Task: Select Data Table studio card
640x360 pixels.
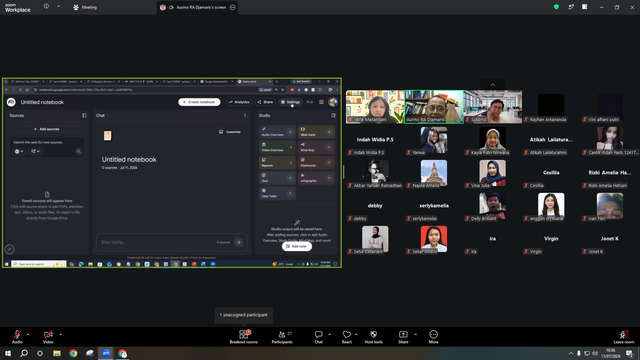Action: [x=277, y=193]
